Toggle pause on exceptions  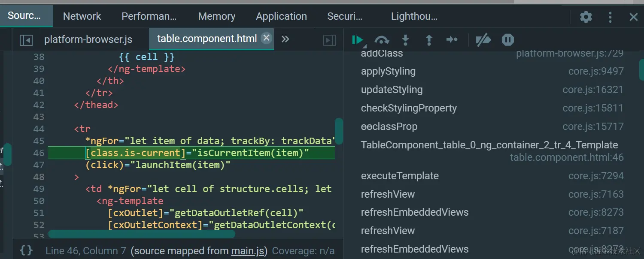(x=508, y=40)
